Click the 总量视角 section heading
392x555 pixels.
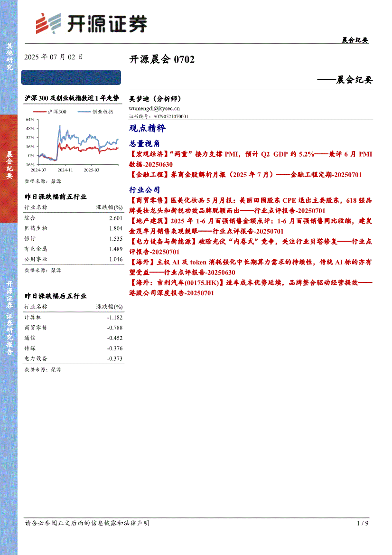tap(144, 143)
